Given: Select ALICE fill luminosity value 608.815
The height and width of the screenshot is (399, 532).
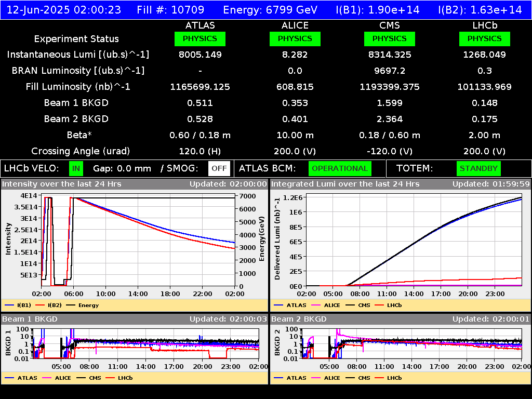Looking at the screenshot, I should click(x=295, y=87).
